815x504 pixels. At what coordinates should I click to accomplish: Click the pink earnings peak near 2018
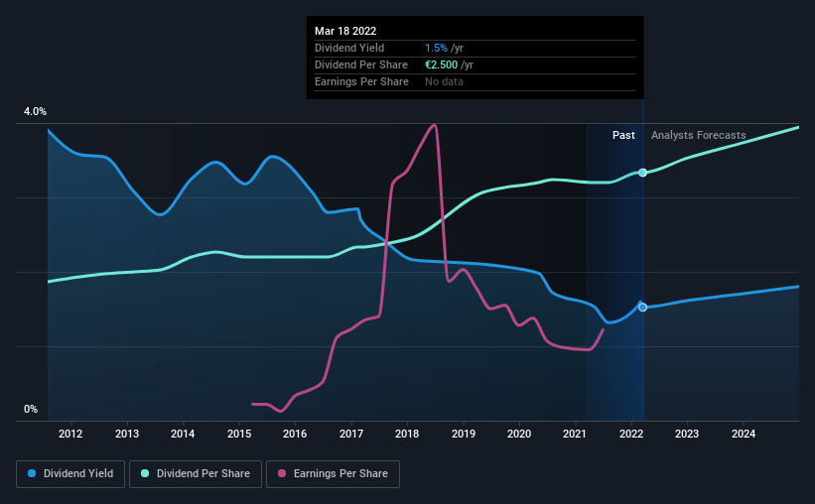tap(434, 126)
